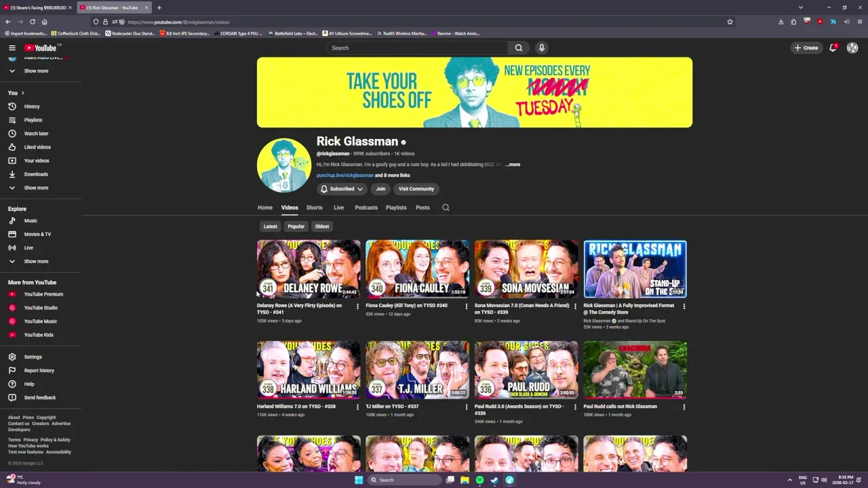The height and width of the screenshot is (488, 868).
Task: Switch to channel Live tab
Action: coord(338,207)
